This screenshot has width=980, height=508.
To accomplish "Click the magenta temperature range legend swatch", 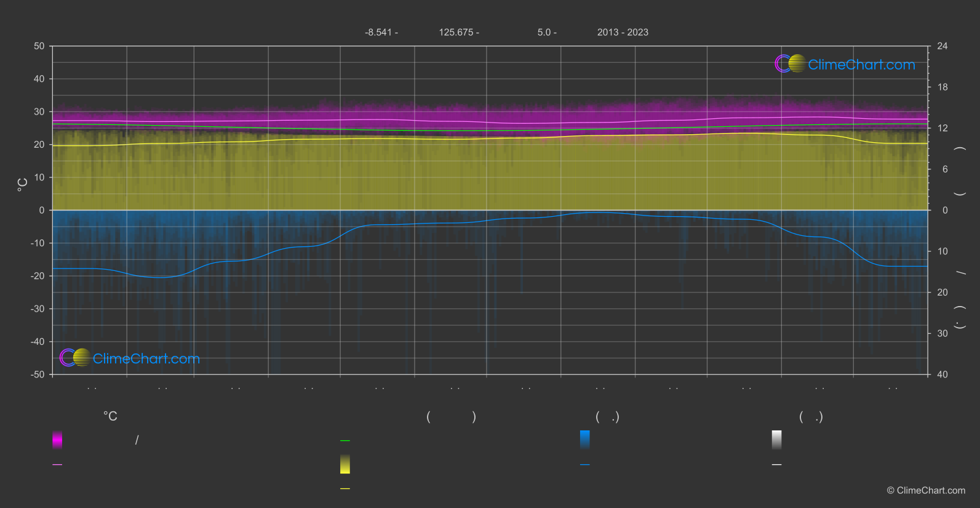I will 57,440.
